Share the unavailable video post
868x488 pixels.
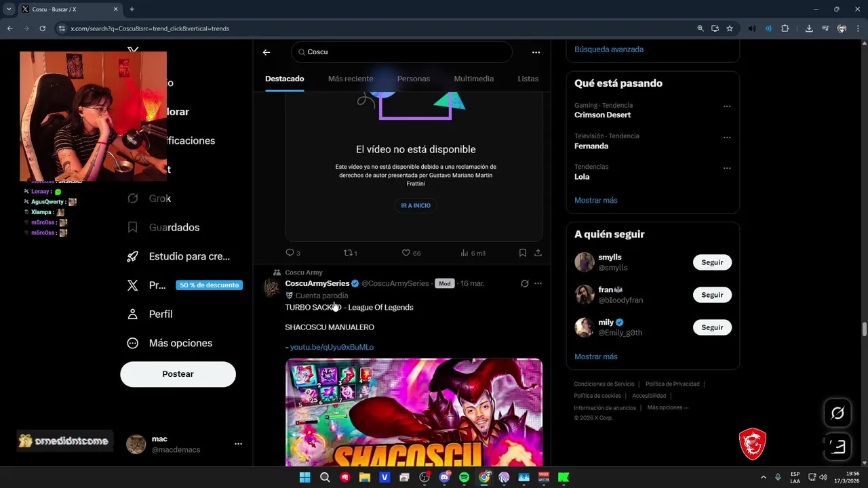tap(538, 253)
